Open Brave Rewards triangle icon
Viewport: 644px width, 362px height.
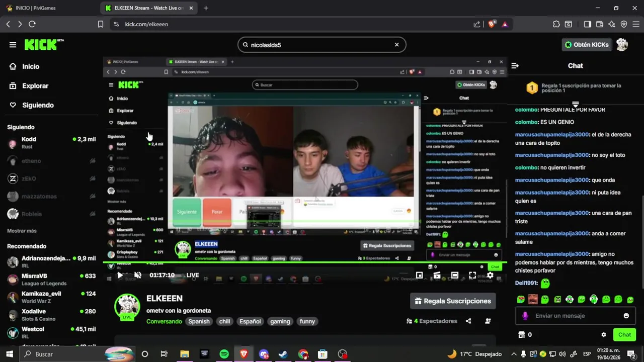tap(505, 24)
